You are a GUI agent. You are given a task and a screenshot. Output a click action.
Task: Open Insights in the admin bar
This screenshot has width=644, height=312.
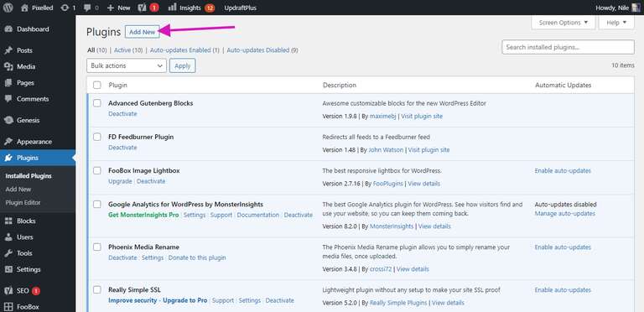191,8
